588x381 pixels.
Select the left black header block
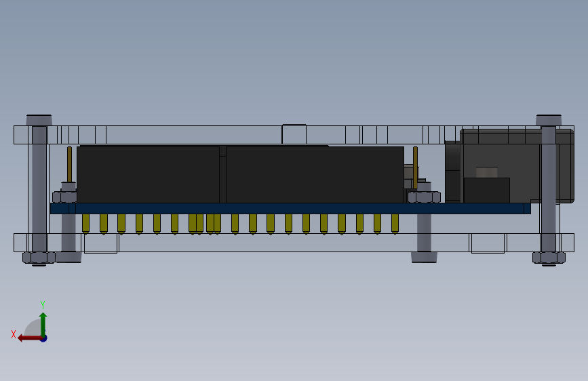[x=148, y=175]
